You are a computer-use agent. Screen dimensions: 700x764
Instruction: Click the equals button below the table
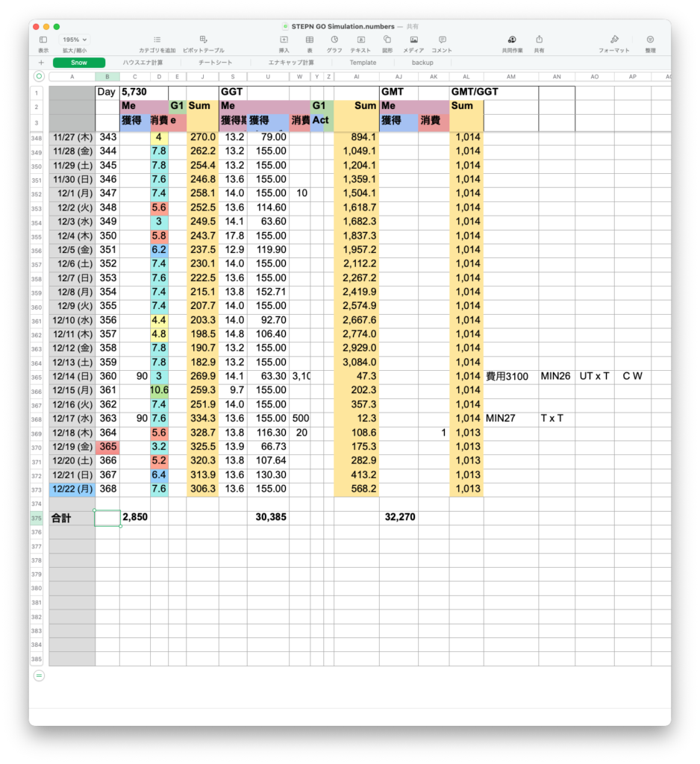tap(39, 675)
